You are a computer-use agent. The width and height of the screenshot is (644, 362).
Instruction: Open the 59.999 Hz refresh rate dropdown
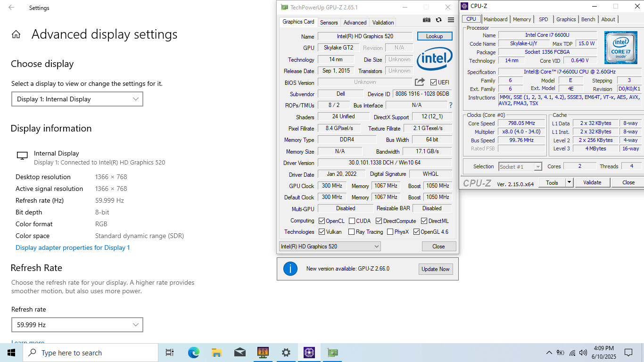pyautogui.click(x=77, y=325)
